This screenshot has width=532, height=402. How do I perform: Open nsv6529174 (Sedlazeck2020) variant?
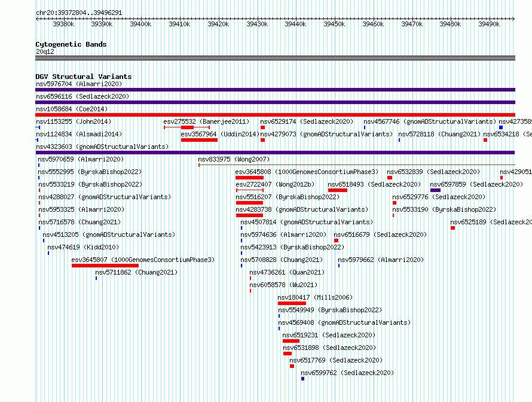307,121
